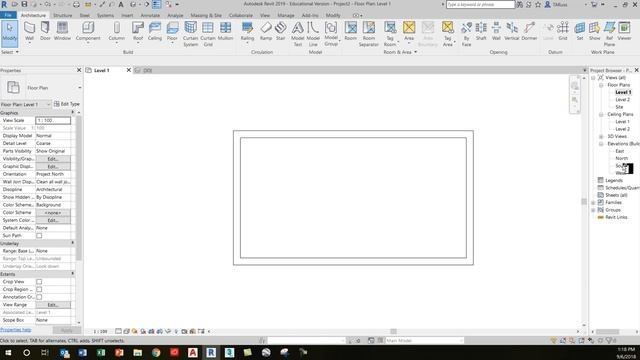Select East elevation in Project Browser
Viewport: 640px width, 360px height.
coord(620,151)
